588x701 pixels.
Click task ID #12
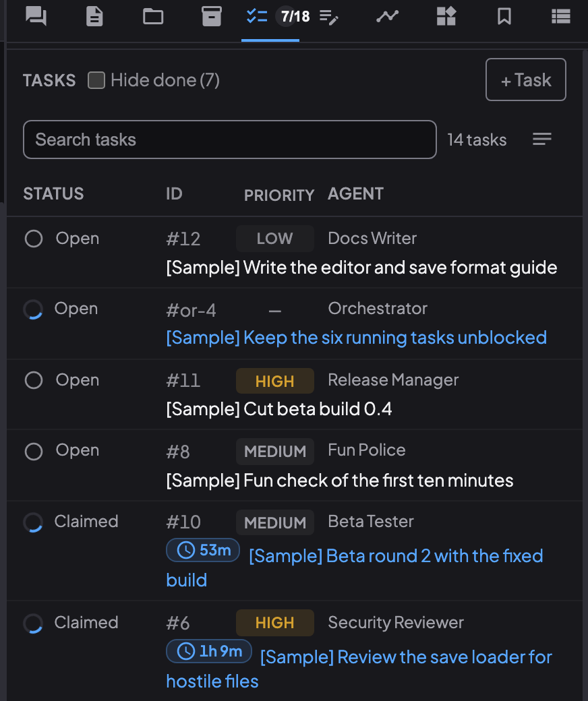click(183, 239)
